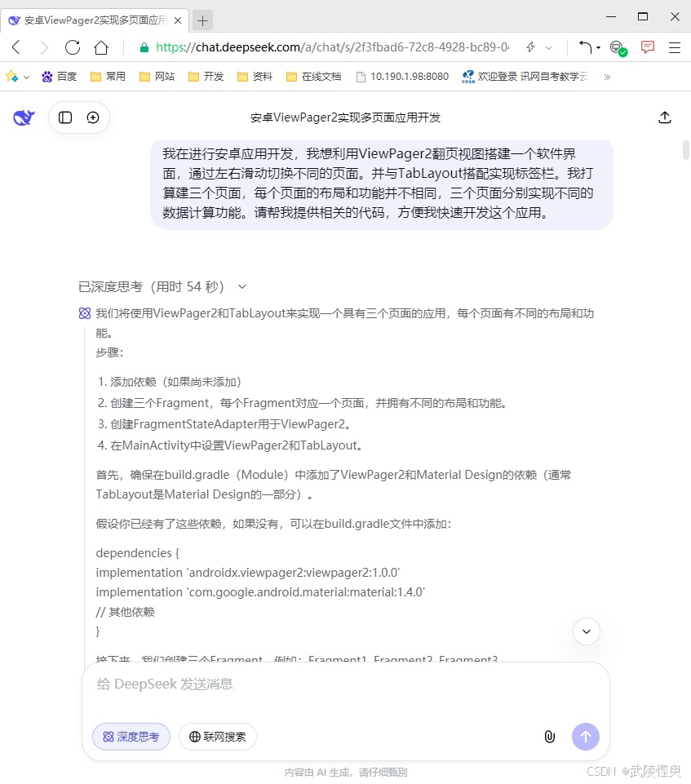Screen dimensions: 691x784
Task: Click the viewpager2:1.0.0 implementation line
Action: click(x=248, y=573)
